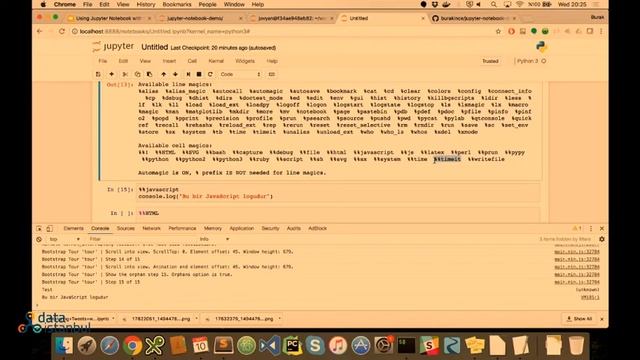Open the VM185:1 source link in console
640x360 pixels.
[x=590, y=298]
